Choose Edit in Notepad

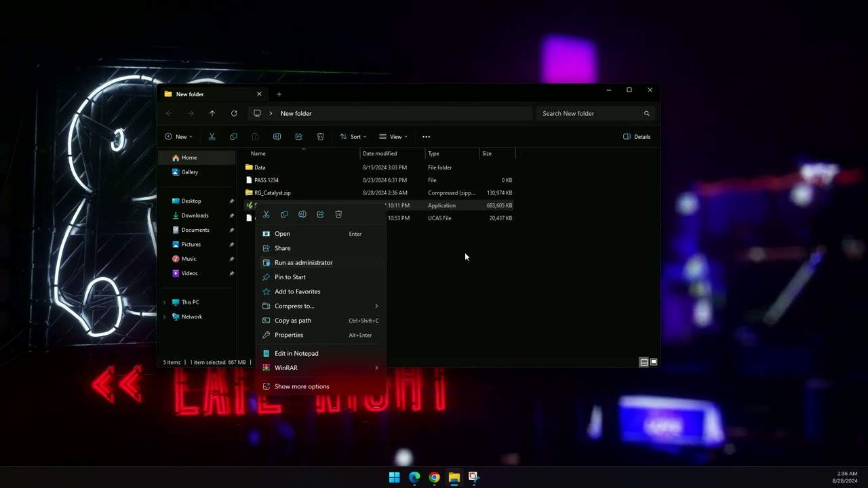click(x=321, y=353)
